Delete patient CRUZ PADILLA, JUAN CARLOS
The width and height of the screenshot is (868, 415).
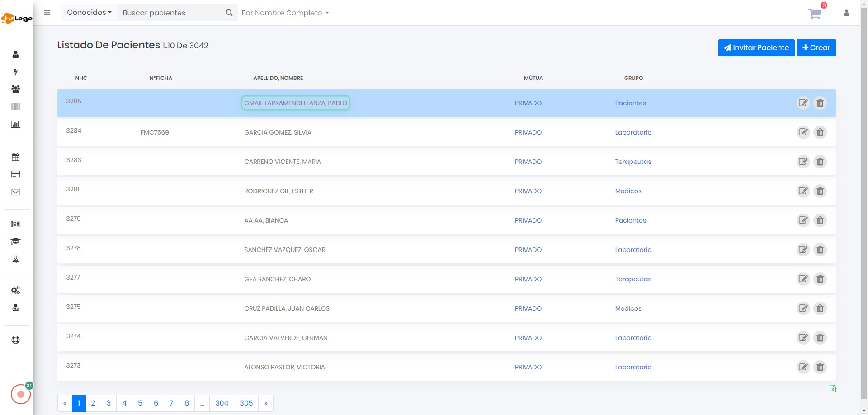[x=820, y=308]
